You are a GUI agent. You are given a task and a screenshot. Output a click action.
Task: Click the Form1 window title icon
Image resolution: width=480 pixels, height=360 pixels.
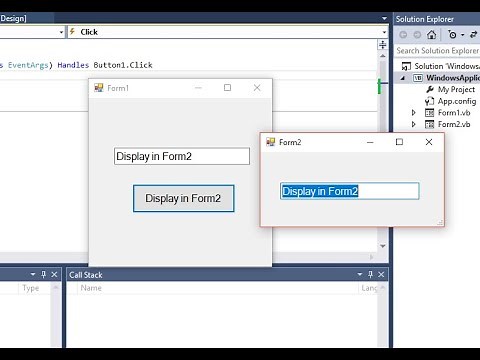pos(99,88)
